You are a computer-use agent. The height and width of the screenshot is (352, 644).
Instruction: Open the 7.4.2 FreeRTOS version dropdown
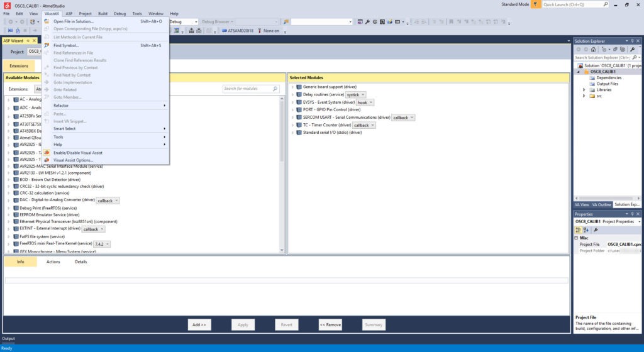coord(102,244)
